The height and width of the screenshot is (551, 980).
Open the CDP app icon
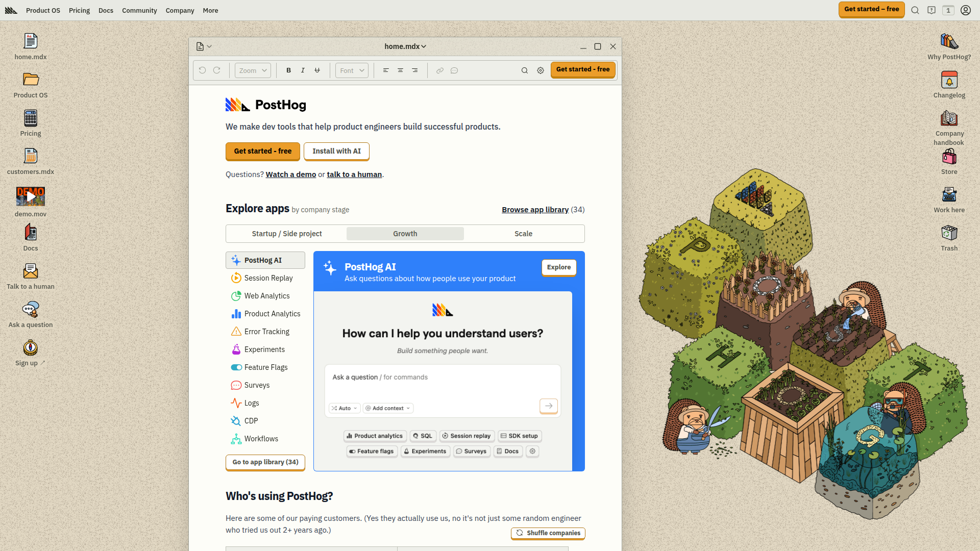(x=236, y=421)
